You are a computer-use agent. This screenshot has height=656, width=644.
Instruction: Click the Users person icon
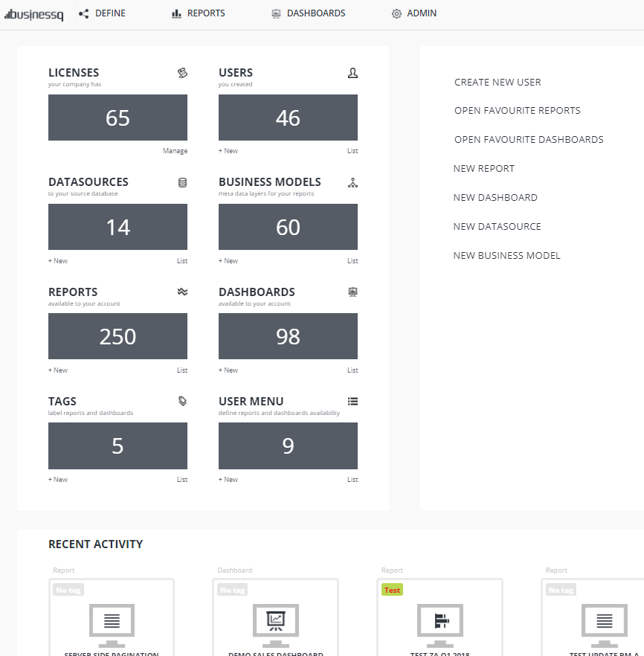tap(352, 73)
